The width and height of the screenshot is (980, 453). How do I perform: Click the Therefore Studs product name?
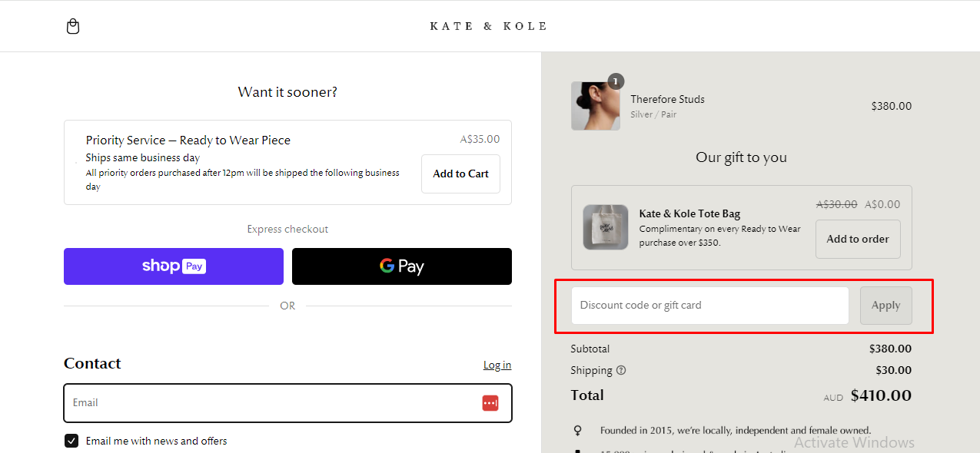click(x=667, y=99)
